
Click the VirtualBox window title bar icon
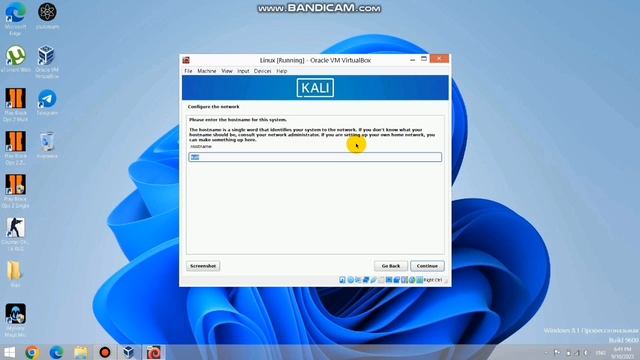[x=186, y=60]
